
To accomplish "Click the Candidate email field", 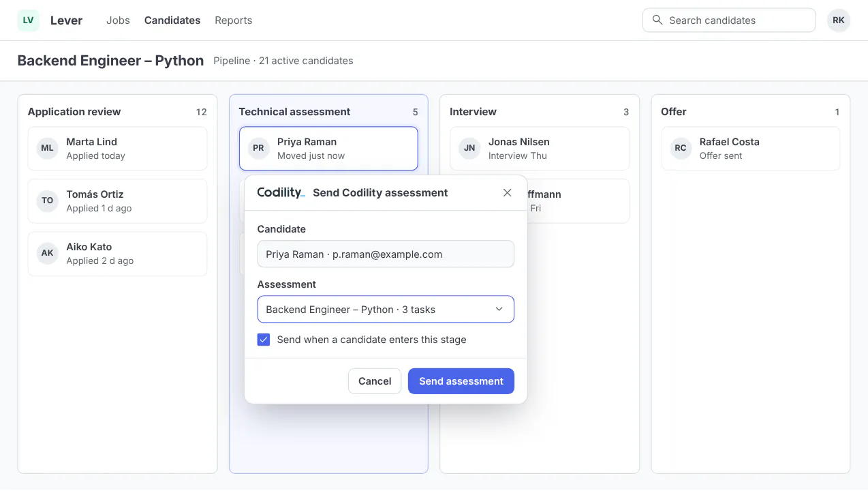I will click(x=386, y=254).
